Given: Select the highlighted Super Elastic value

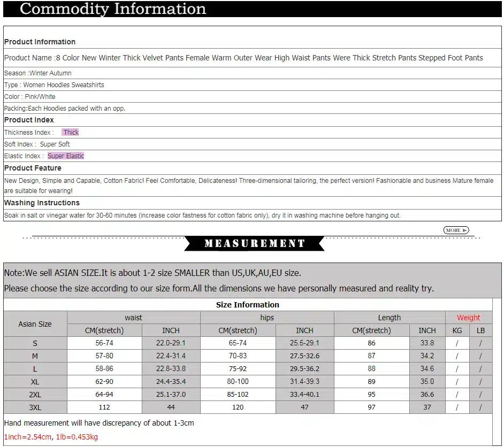Looking at the screenshot, I should [x=66, y=156].
